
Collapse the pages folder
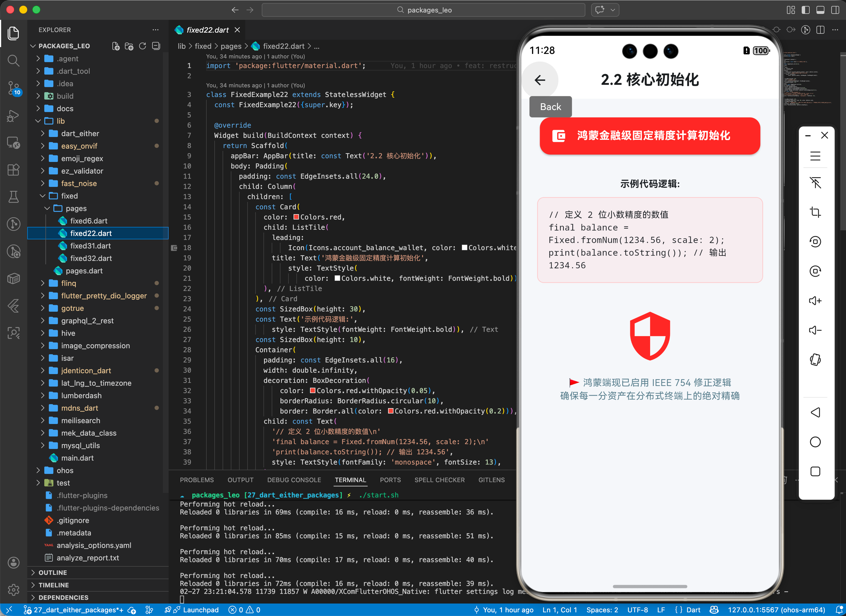click(76, 208)
